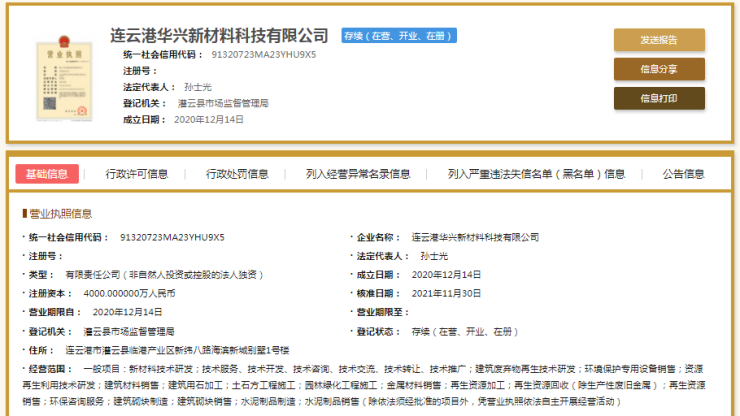Click the 信息打印 print button

click(x=658, y=98)
